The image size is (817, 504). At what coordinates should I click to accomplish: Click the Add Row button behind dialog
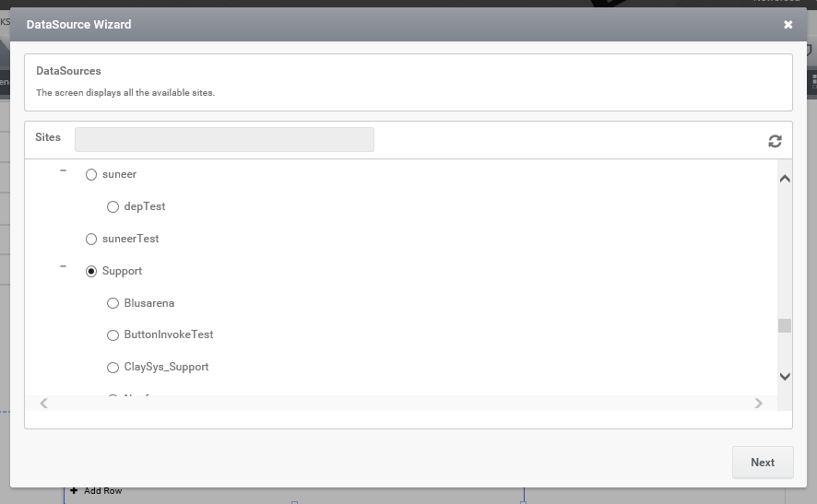click(97, 491)
